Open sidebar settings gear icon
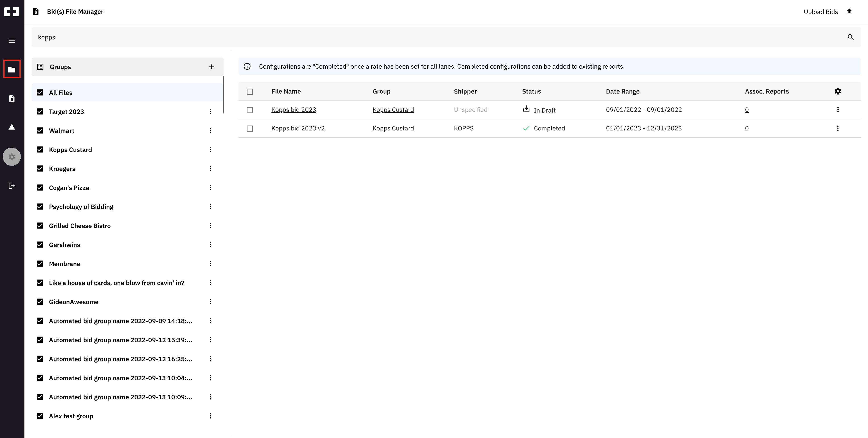This screenshot has width=868, height=438. click(12, 156)
